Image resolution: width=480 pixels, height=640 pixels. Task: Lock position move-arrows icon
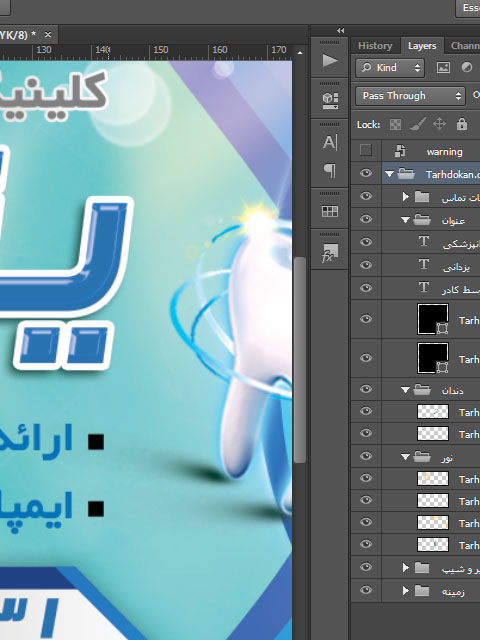tap(439, 124)
